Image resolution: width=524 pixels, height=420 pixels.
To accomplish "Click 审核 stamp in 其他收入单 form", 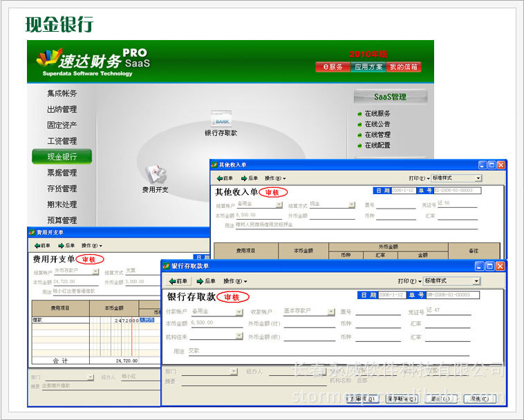I will tap(272, 192).
